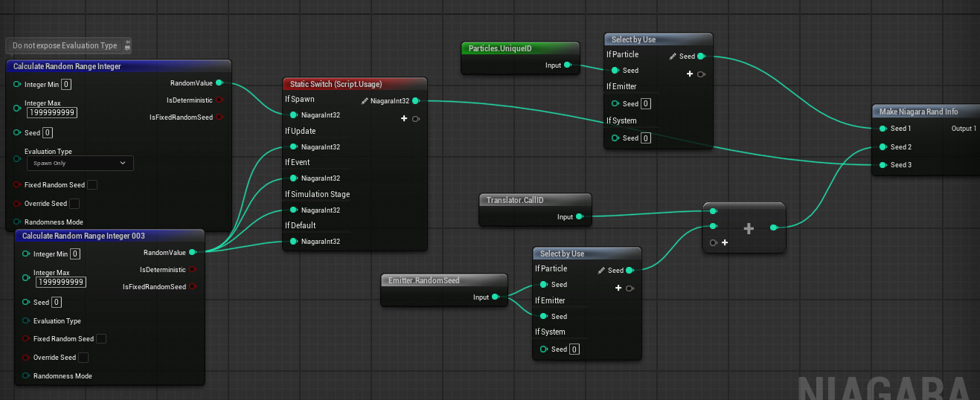
Task: Click add pin plus under Seed output wired to Seed 1
Action: pos(690,74)
